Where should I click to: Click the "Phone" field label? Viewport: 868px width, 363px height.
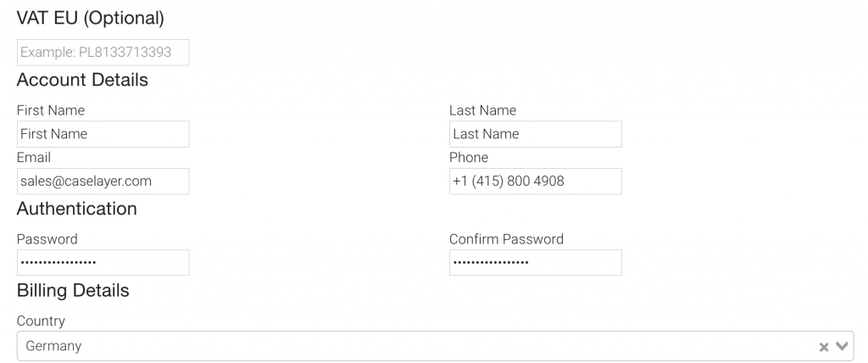click(469, 158)
